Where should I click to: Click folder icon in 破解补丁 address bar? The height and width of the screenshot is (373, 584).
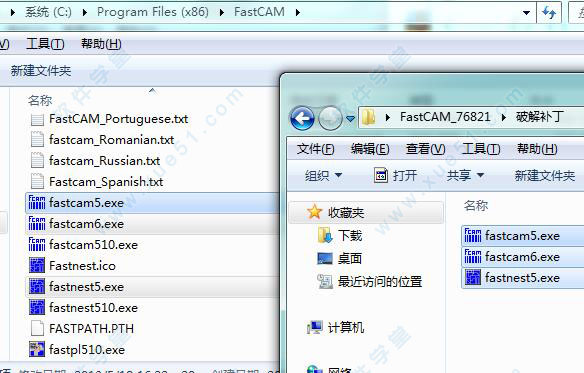(369, 117)
